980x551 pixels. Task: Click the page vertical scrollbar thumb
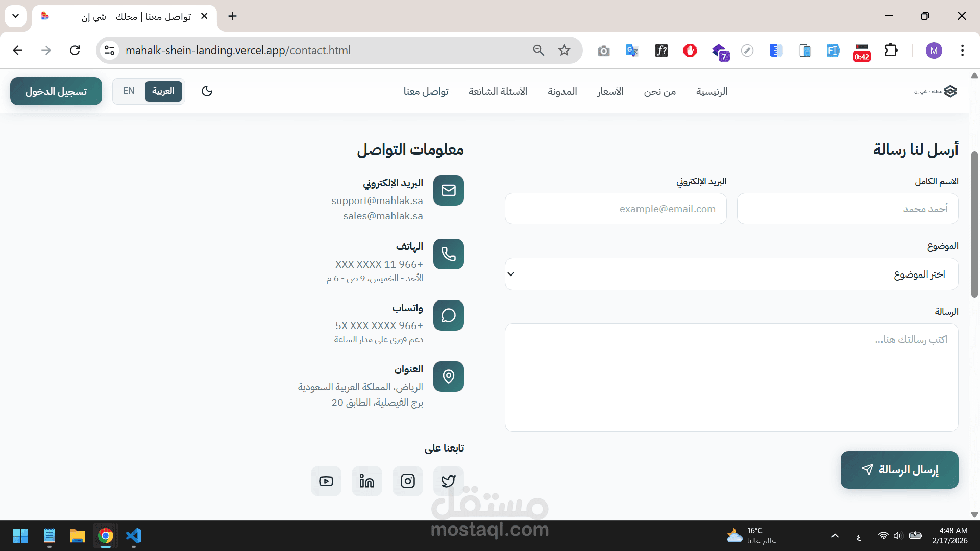tap(974, 224)
